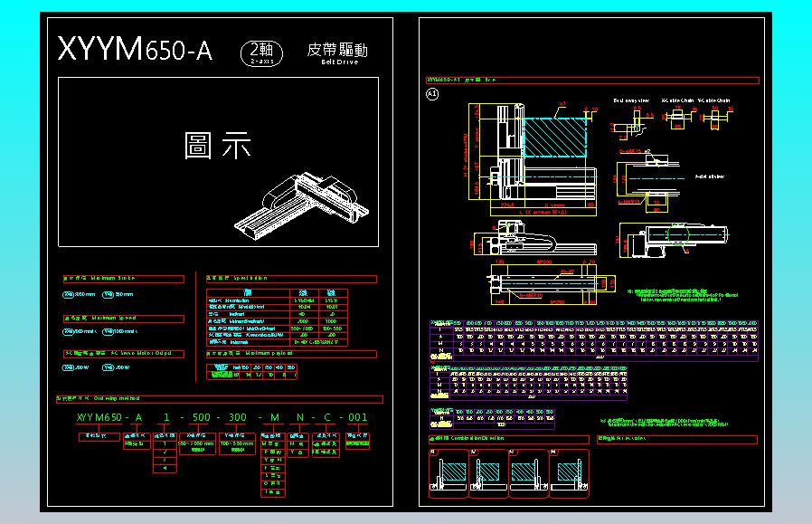This screenshot has height=524, width=812.
Task: Click the 圖示 label in illustration box
Action: 218,145
